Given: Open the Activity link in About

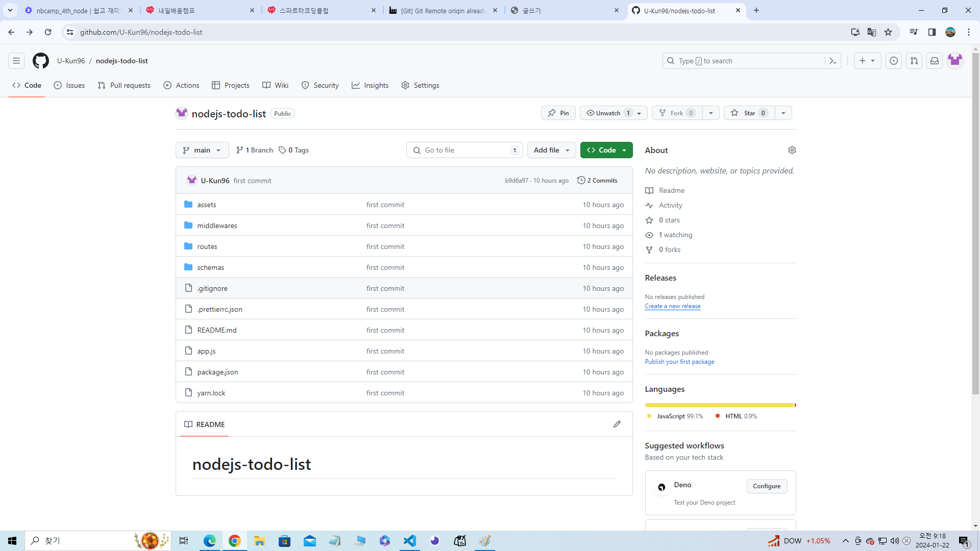Looking at the screenshot, I should point(670,205).
